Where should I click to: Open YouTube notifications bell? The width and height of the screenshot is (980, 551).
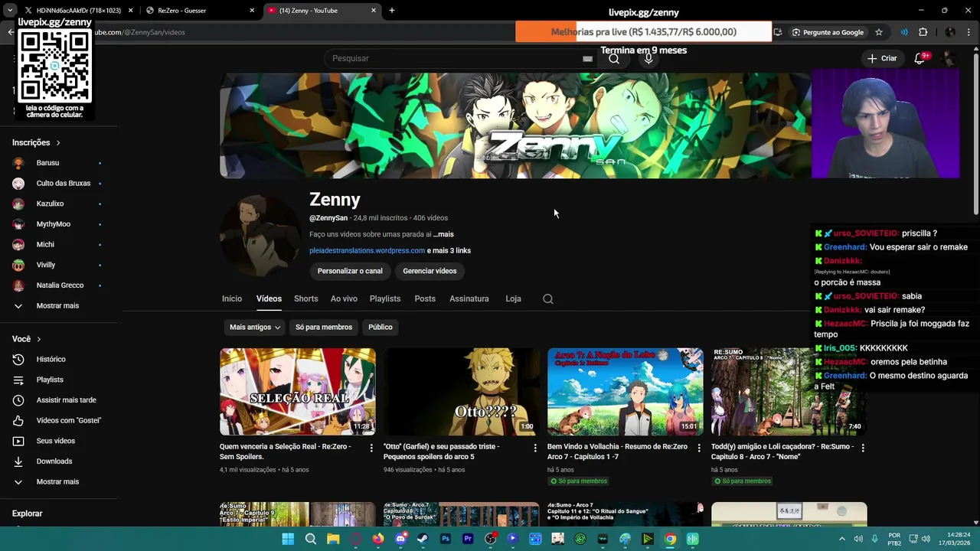tap(920, 58)
